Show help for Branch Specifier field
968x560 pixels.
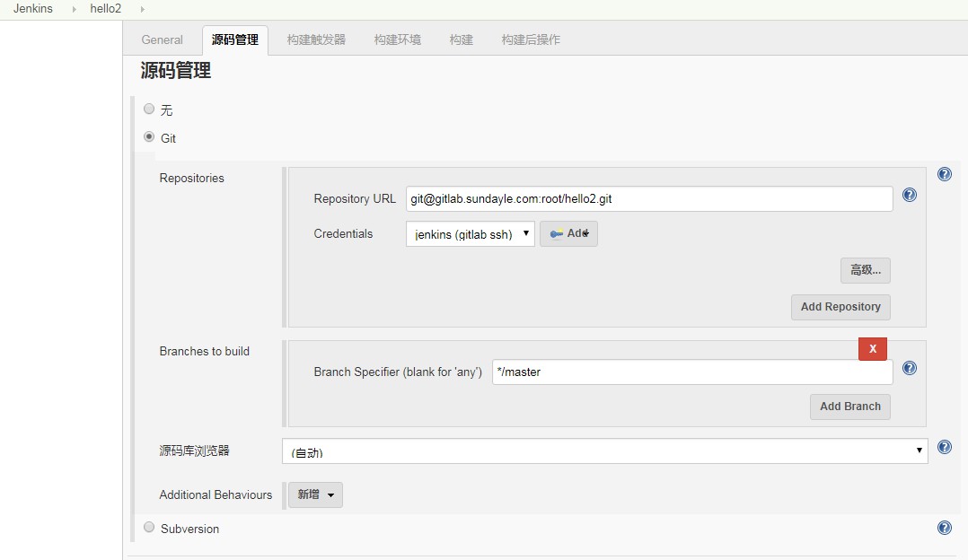(x=909, y=368)
